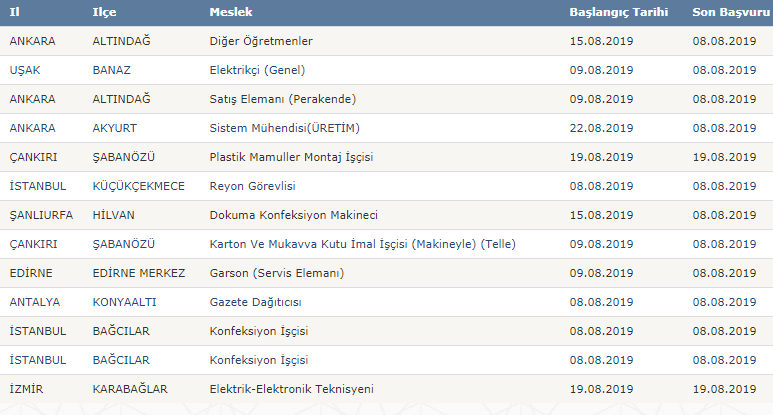Select Dokuma Konfeksiyon Makineci listing
This screenshot has width=773, height=415.
coord(293,215)
